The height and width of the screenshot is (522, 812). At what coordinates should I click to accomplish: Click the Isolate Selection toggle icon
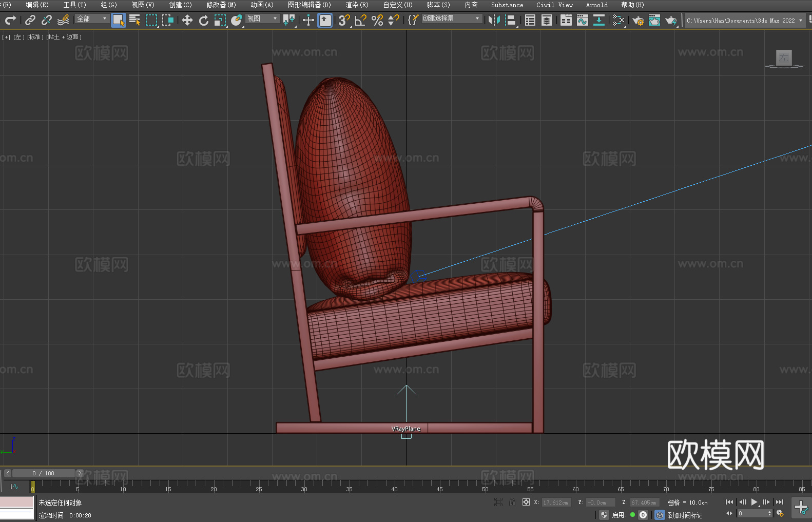click(498, 502)
